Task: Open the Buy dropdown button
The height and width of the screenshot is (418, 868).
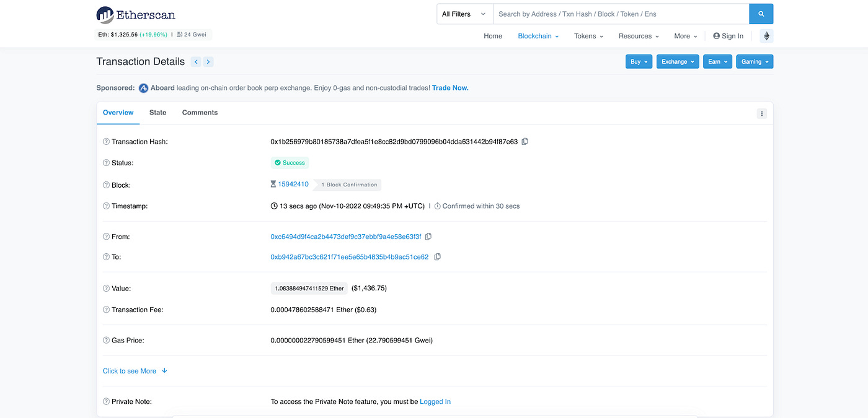Action: (x=639, y=62)
